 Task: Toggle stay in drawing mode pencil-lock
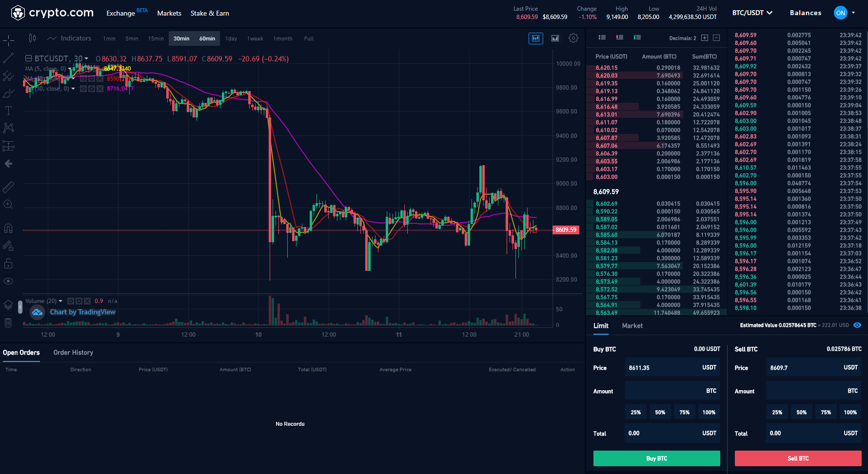pyautogui.click(x=8, y=246)
